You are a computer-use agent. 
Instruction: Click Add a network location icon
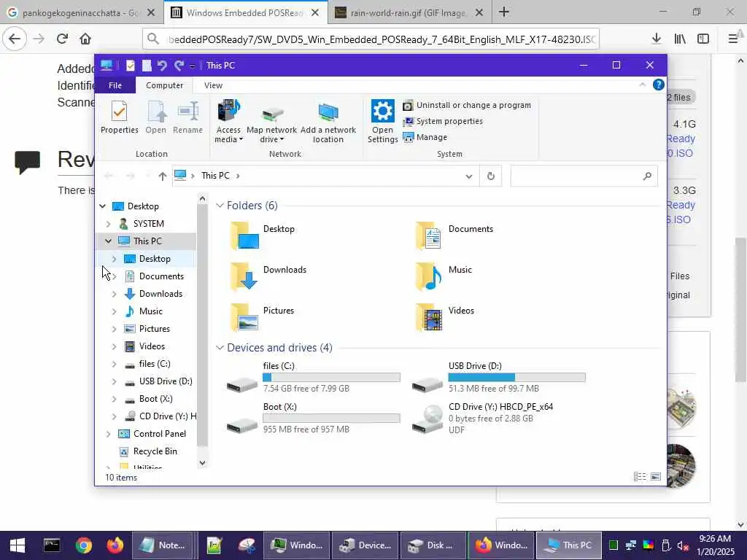[x=328, y=121]
